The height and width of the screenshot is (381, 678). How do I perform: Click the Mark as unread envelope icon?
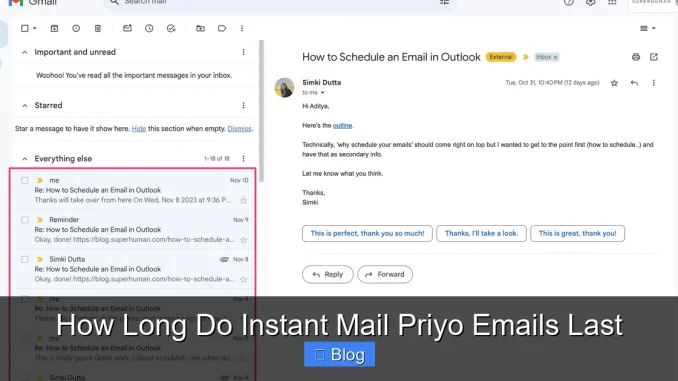[127, 28]
